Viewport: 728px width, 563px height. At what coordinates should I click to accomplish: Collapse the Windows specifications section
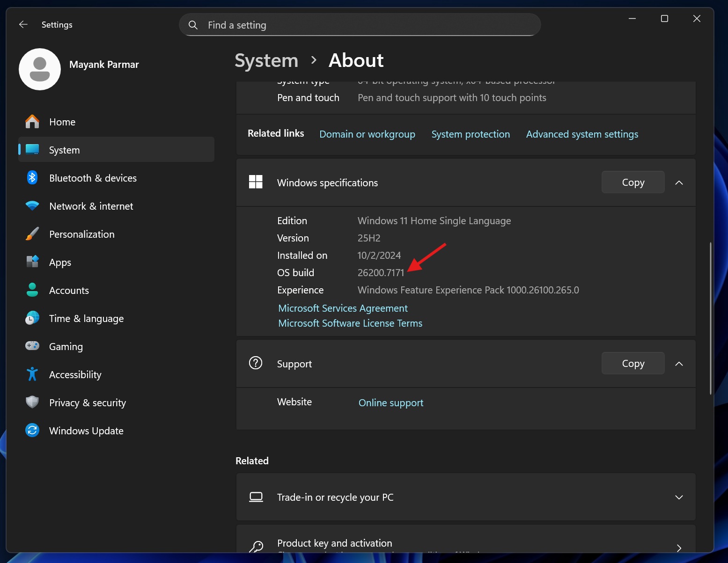[679, 183]
